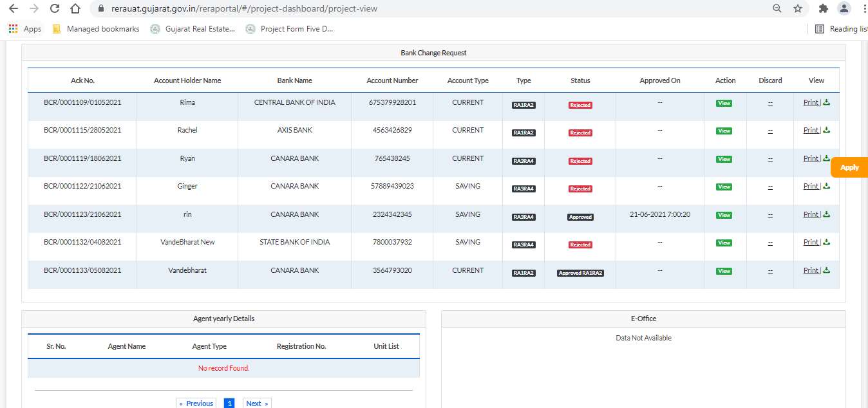The width and height of the screenshot is (868, 408).
Task: Go to Previous page of agent details
Action: click(x=196, y=403)
